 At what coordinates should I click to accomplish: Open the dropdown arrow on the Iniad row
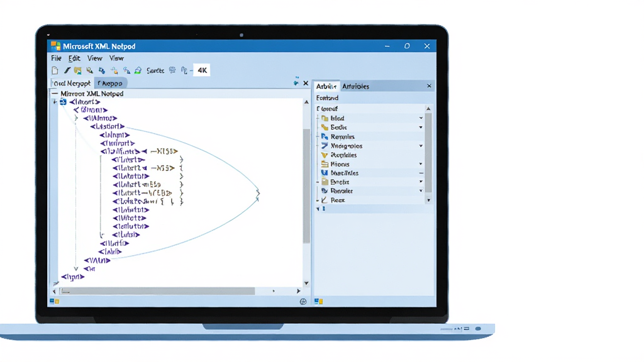[x=421, y=118]
